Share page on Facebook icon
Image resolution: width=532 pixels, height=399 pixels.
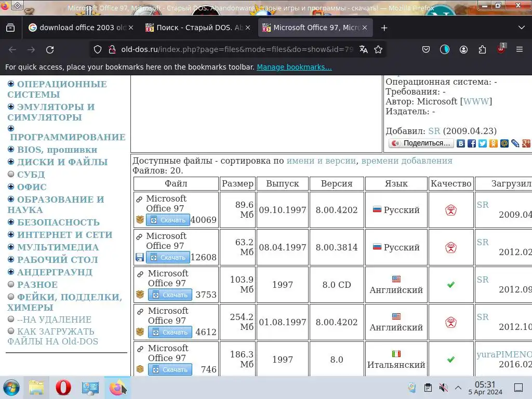point(472,143)
